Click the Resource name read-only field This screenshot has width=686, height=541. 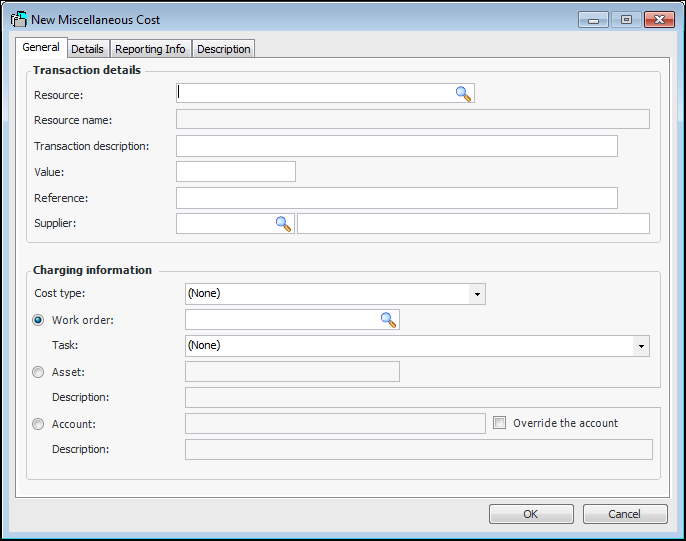(413, 119)
